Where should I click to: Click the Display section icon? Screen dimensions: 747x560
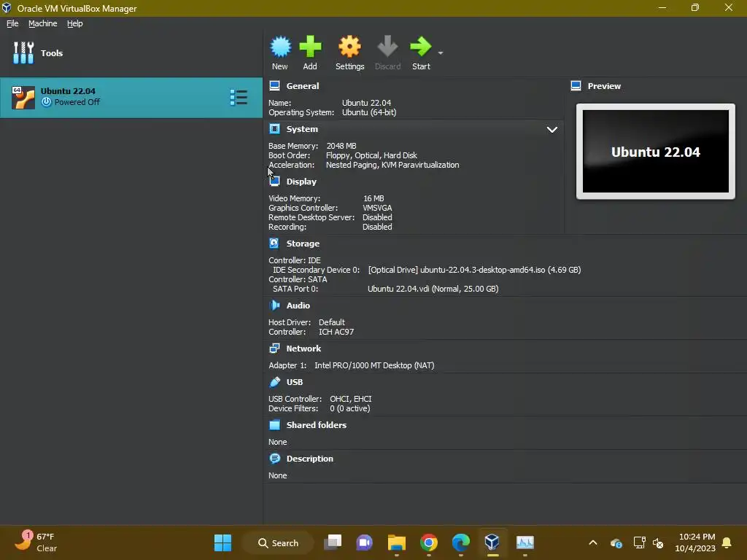point(274,182)
